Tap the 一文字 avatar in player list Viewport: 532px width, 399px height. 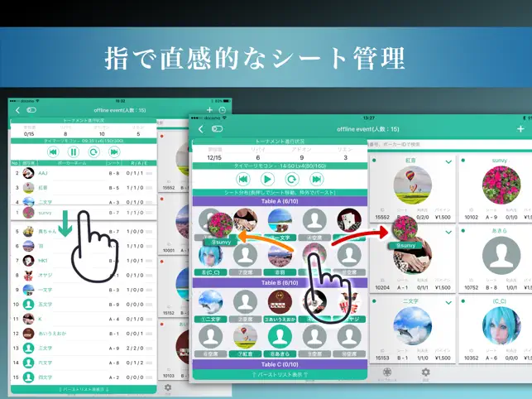(x=28, y=290)
